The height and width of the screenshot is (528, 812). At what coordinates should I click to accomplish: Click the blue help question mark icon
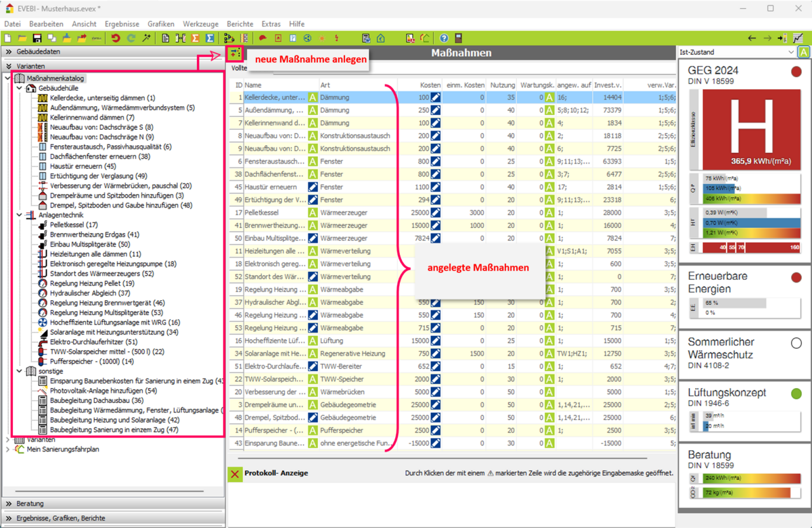[x=444, y=39]
